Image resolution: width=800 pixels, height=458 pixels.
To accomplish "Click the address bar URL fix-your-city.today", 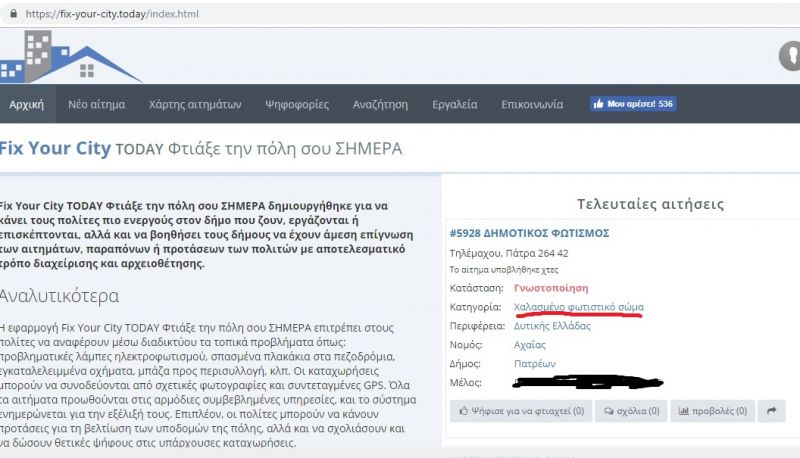I will pos(112,14).
